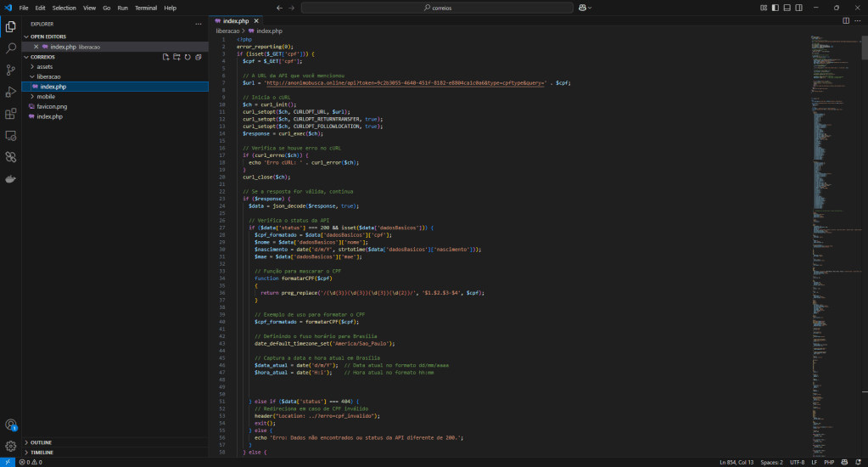Open the Source Control view
868x467 pixels.
coord(11,70)
